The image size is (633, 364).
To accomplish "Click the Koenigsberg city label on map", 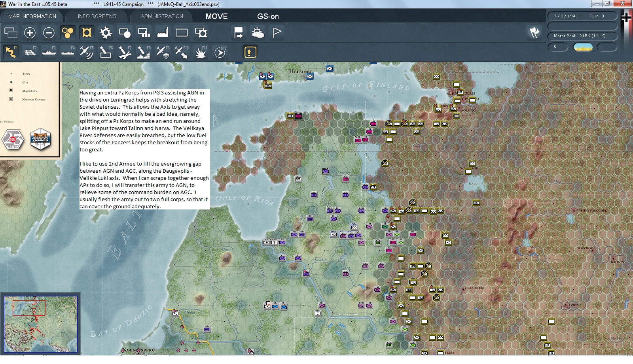I will [138, 350].
